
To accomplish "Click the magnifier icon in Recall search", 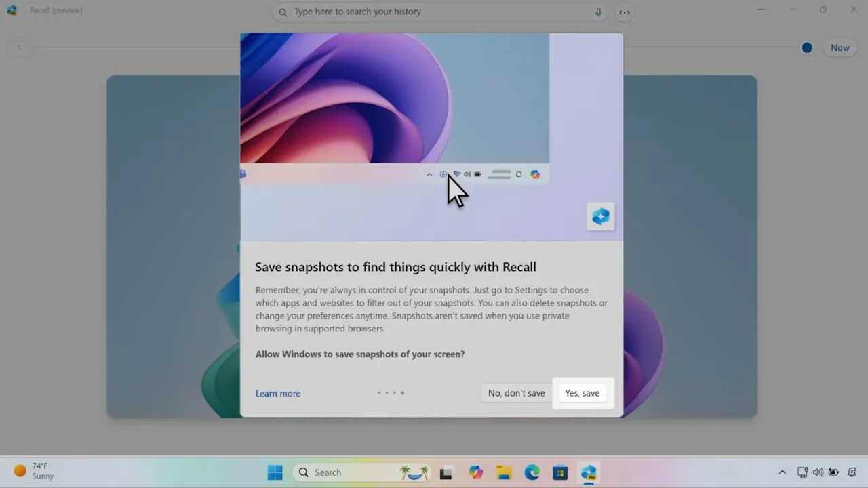I will click(283, 12).
